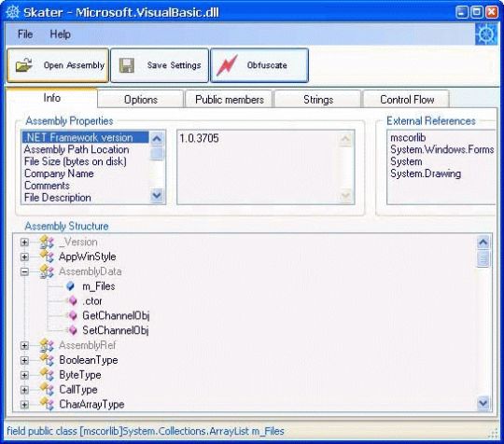Click the open folder icon on Open Assembly
Image resolution: width=504 pixels, height=444 pixels.
click(x=24, y=65)
